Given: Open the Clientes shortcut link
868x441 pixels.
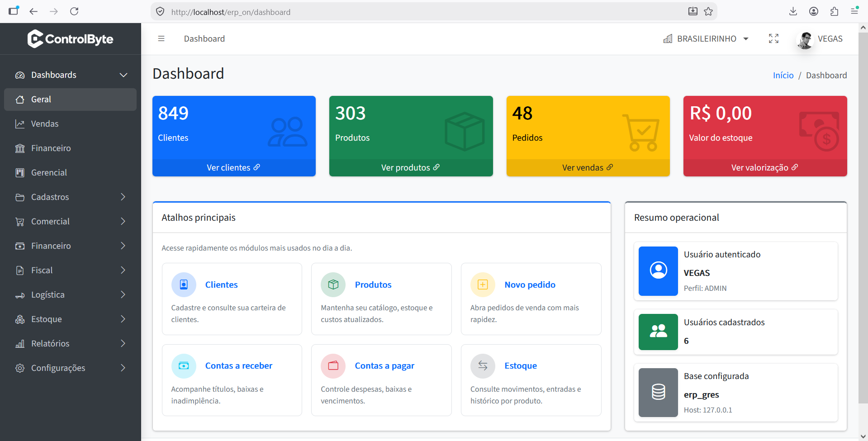Looking at the screenshot, I should point(221,285).
